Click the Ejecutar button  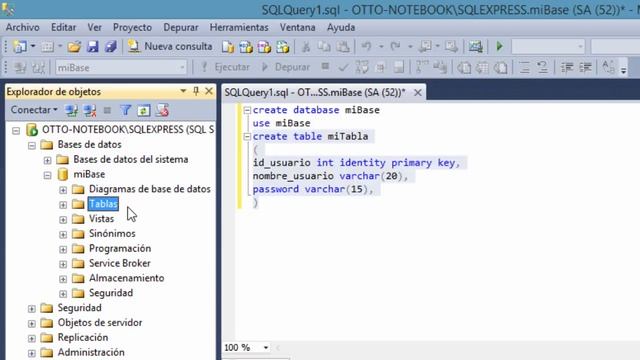coord(226,67)
